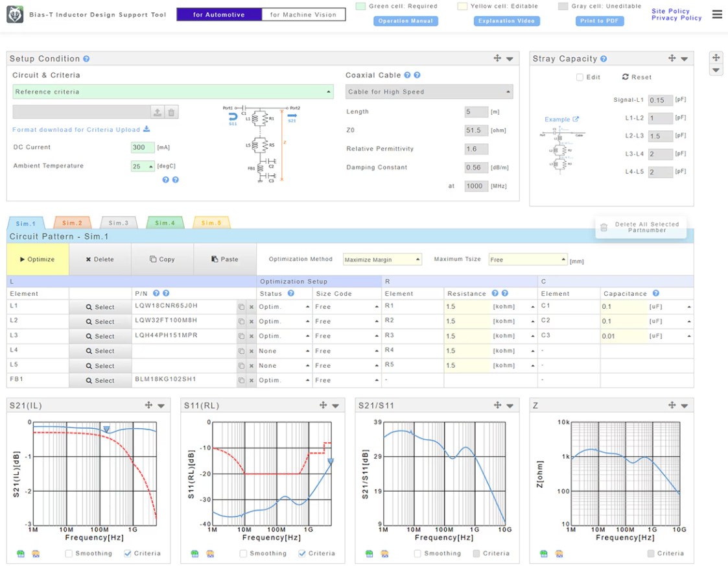Click the DC Current input field
The height and width of the screenshot is (567, 728).
click(x=142, y=148)
